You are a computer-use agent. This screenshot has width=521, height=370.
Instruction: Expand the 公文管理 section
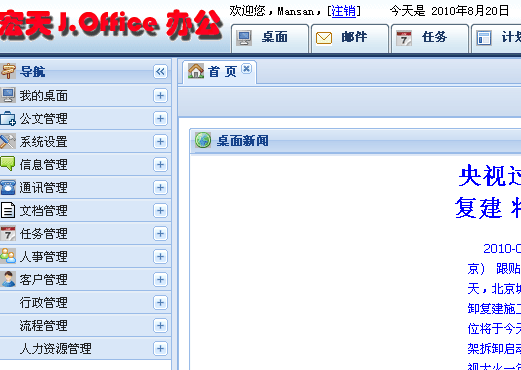[160, 118]
